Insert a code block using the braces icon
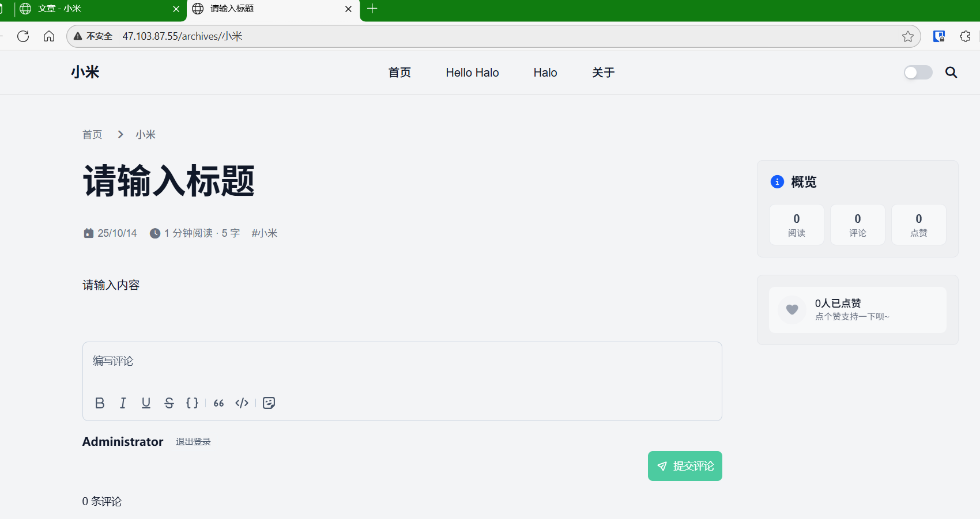The width and height of the screenshot is (980, 519). tap(193, 403)
